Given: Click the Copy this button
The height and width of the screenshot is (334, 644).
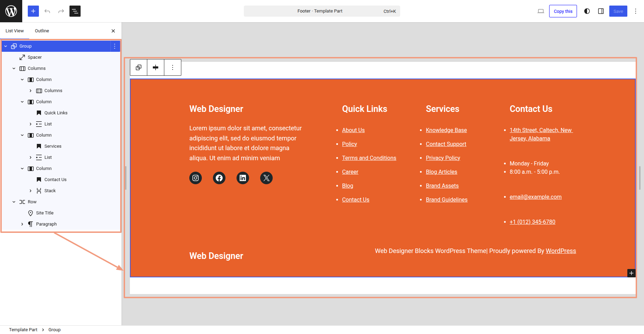Looking at the screenshot, I should tap(563, 11).
